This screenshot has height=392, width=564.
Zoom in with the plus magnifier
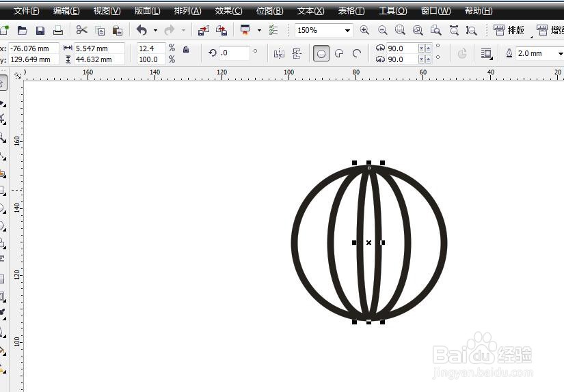[364, 30]
